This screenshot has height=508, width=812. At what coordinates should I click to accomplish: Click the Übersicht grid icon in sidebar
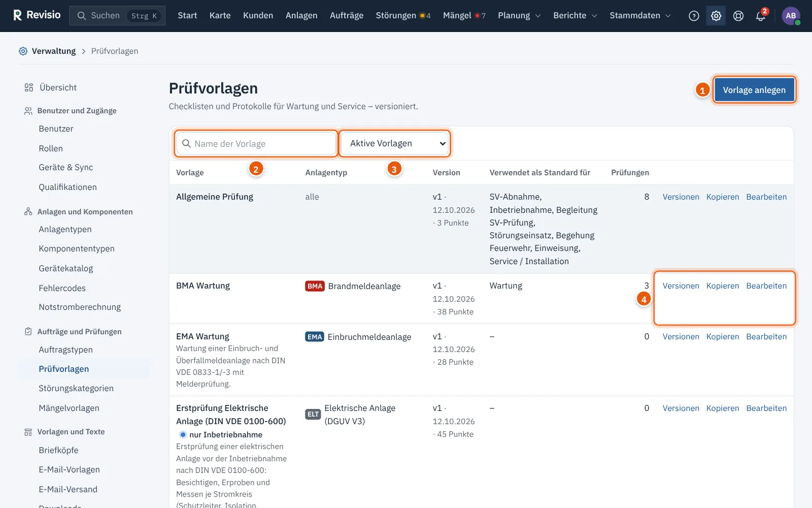[x=28, y=87]
